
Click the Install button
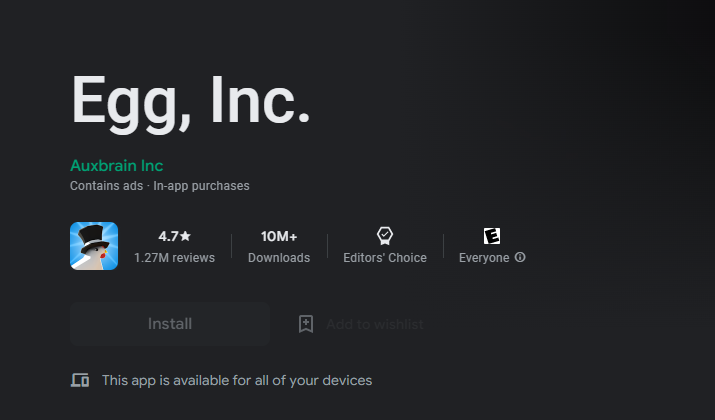click(170, 324)
